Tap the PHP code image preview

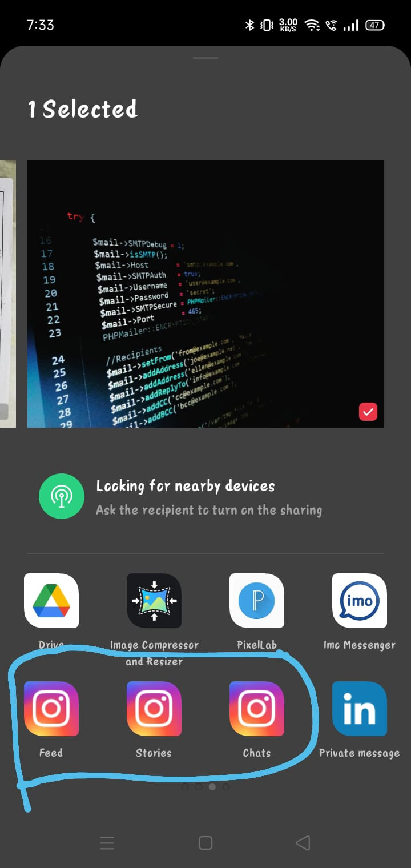[x=205, y=294]
